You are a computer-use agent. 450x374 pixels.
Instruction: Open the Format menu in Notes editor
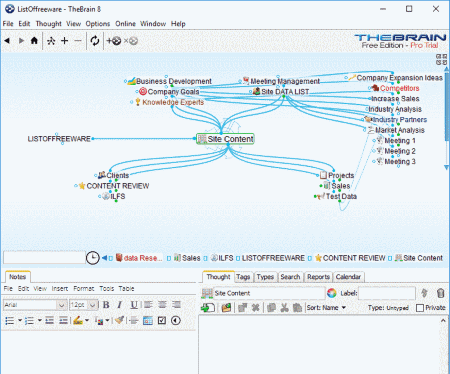[84, 289]
